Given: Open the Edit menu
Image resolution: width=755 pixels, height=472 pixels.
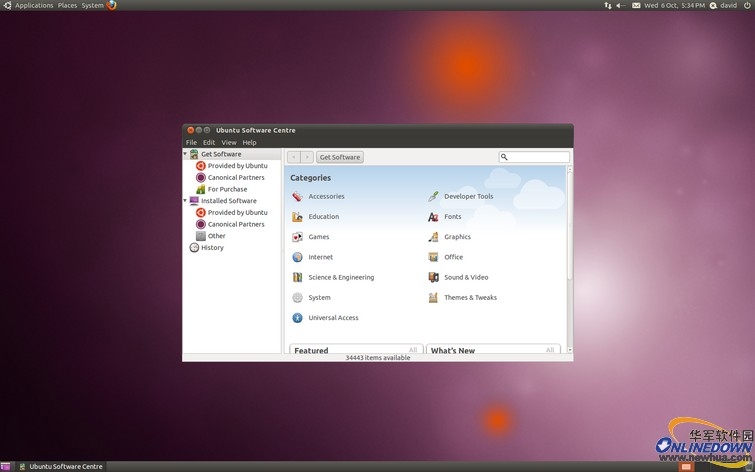Looking at the screenshot, I should [209, 143].
